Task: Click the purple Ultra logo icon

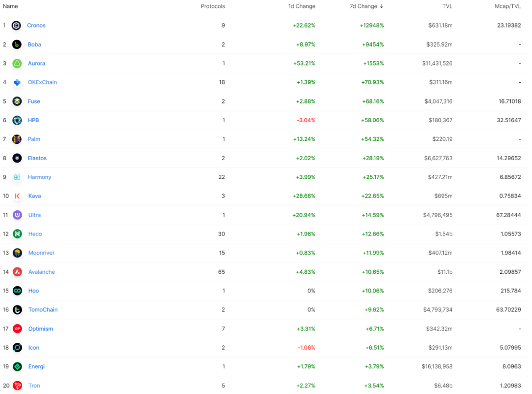Action: pyautogui.click(x=17, y=215)
